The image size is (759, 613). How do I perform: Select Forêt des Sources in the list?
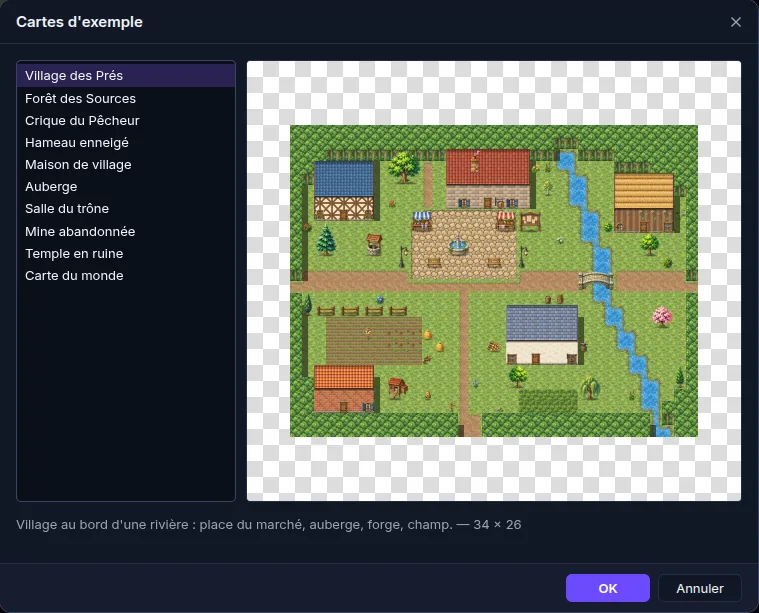(126, 98)
